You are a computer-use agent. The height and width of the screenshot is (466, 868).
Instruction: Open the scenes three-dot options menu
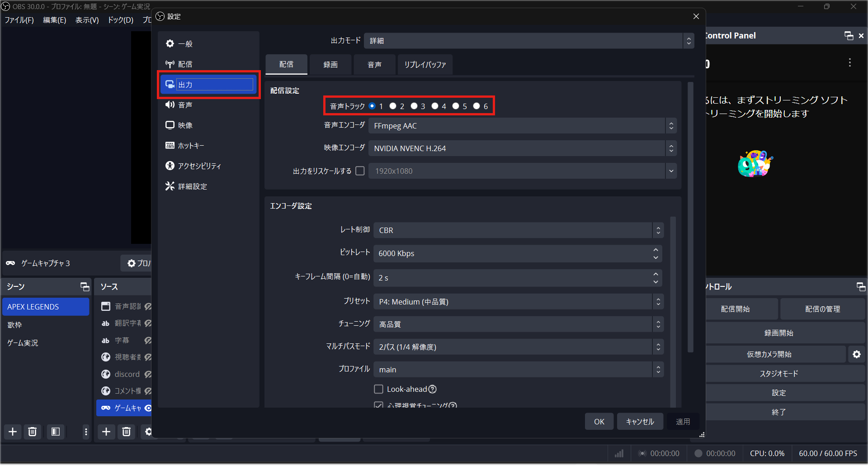(85, 432)
